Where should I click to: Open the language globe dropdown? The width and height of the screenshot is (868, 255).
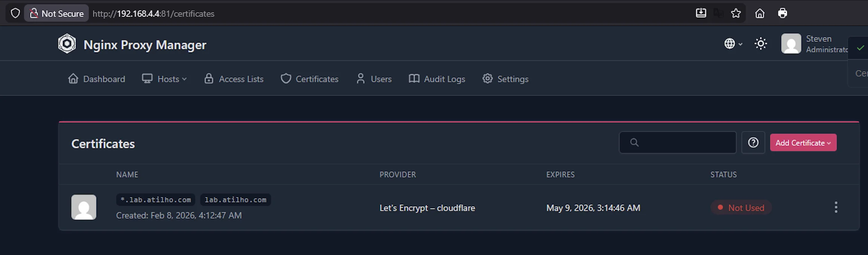pyautogui.click(x=733, y=44)
